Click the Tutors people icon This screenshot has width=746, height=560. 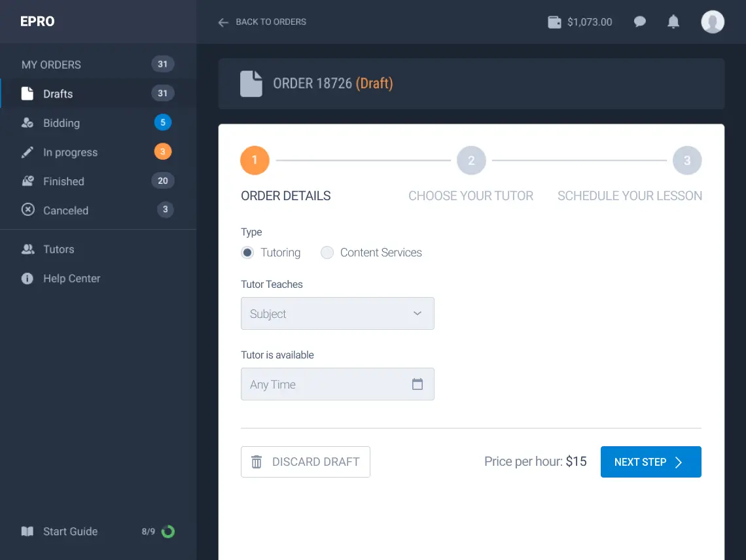click(27, 249)
